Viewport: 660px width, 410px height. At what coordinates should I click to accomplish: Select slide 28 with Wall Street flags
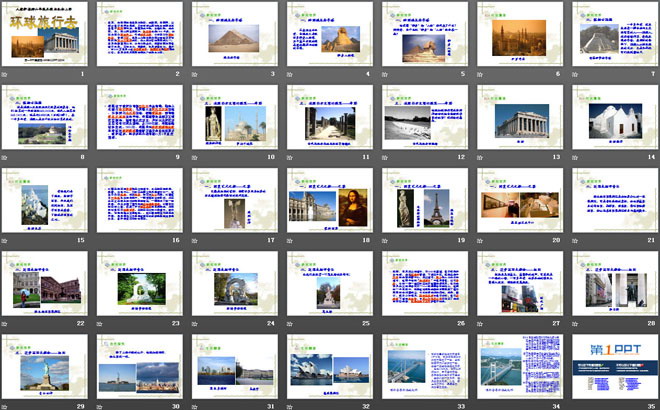coord(615,283)
